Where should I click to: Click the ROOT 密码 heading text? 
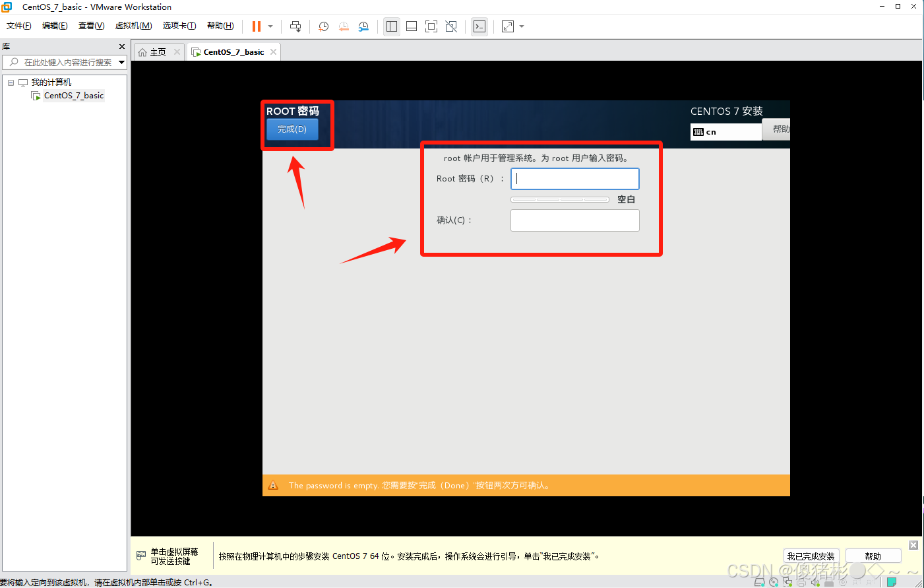tap(293, 111)
